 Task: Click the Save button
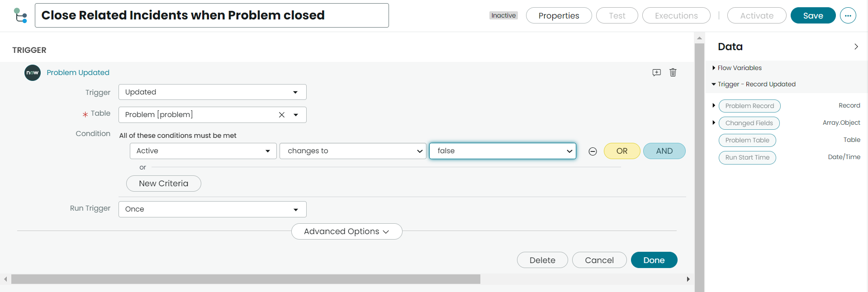click(813, 15)
